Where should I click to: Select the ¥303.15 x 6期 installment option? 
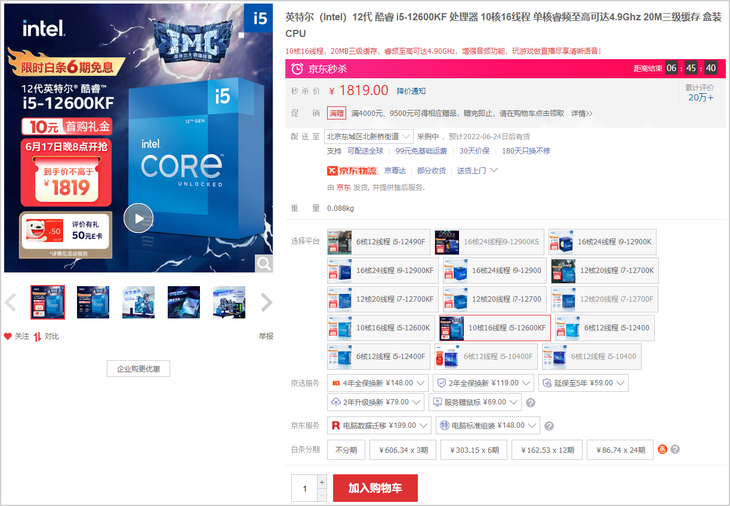[x=474, y=450]
